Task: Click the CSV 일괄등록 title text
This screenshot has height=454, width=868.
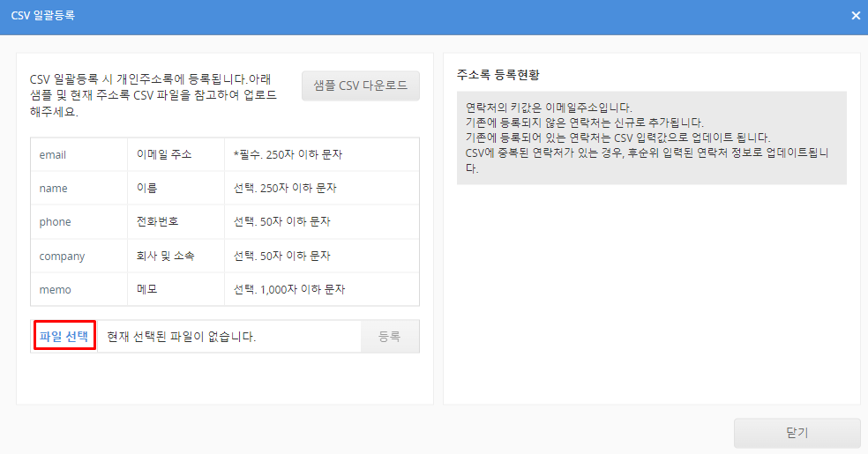Action: 43,16
